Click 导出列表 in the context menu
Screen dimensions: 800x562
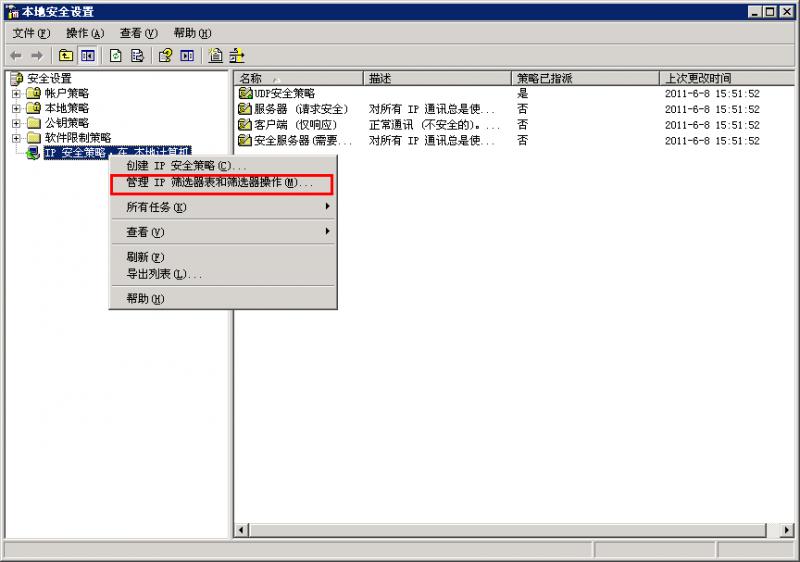(163, 274)
